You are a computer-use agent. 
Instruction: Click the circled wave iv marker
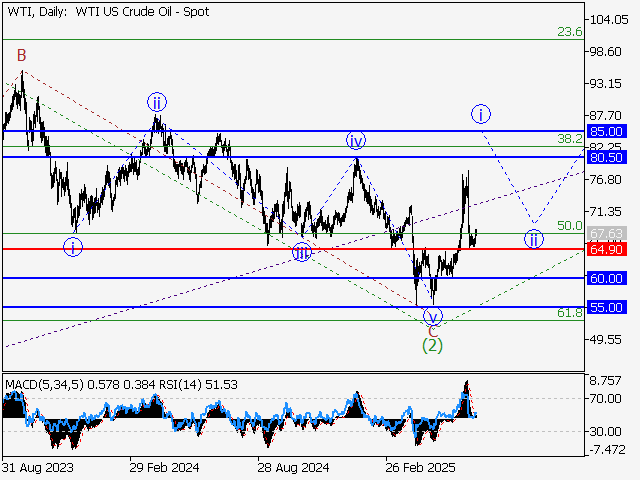[356, 140]
